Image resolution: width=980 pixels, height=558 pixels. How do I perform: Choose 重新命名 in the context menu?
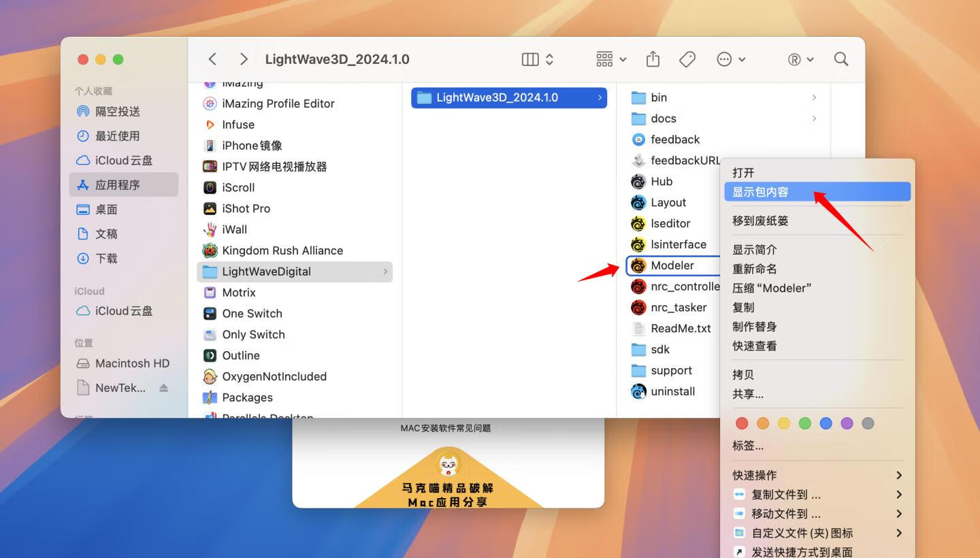coord(817,269)
